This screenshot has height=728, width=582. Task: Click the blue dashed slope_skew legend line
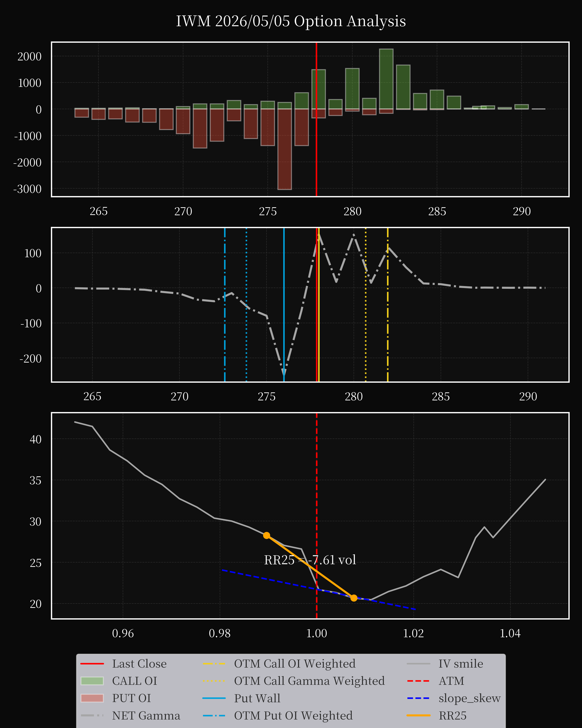coord(418,698)
